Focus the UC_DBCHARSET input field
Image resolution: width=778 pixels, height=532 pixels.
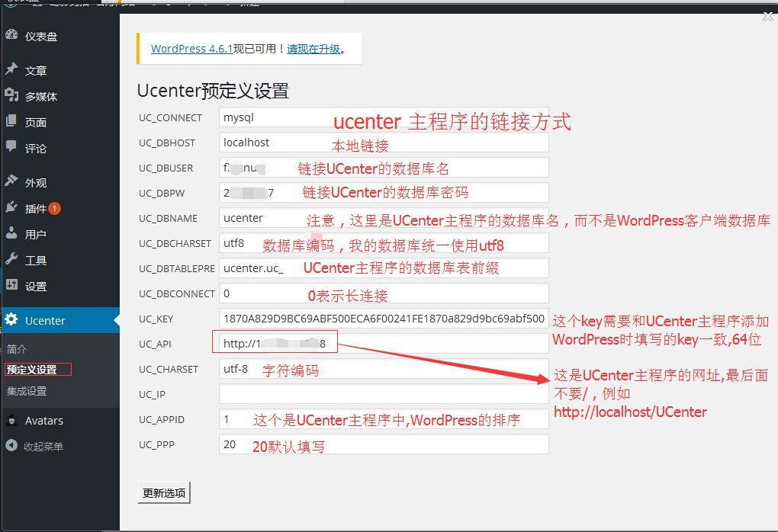[384, 243]
